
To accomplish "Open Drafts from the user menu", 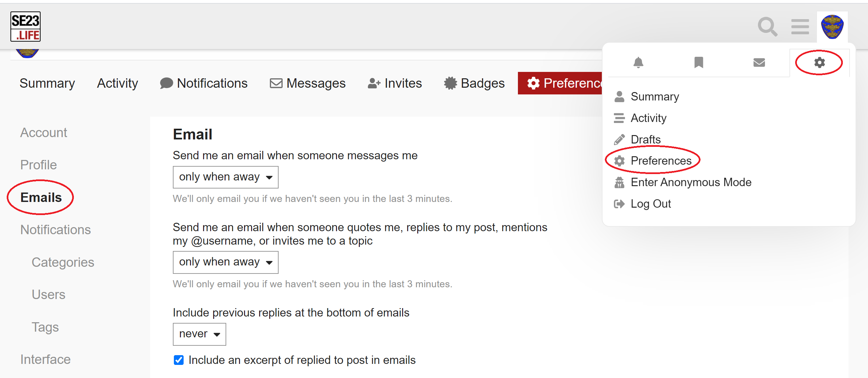I will 645,139.
